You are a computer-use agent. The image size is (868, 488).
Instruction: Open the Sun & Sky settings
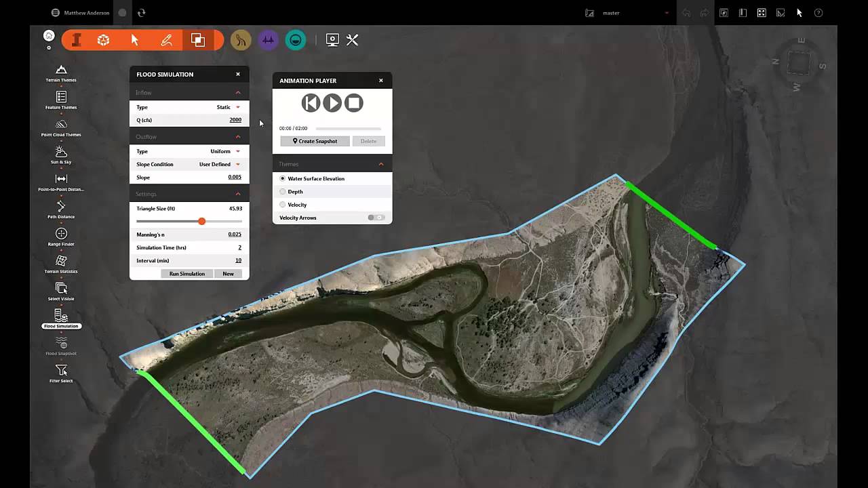click(61, 155)
